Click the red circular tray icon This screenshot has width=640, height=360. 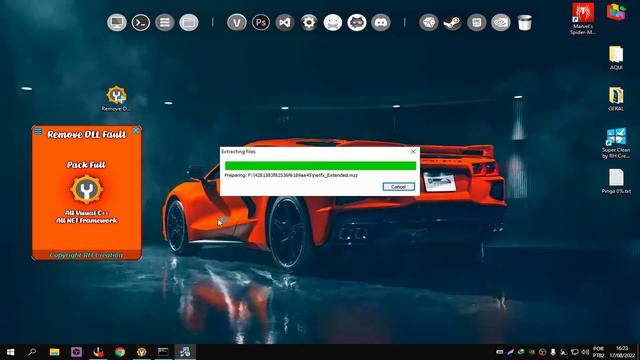point(542,352)
